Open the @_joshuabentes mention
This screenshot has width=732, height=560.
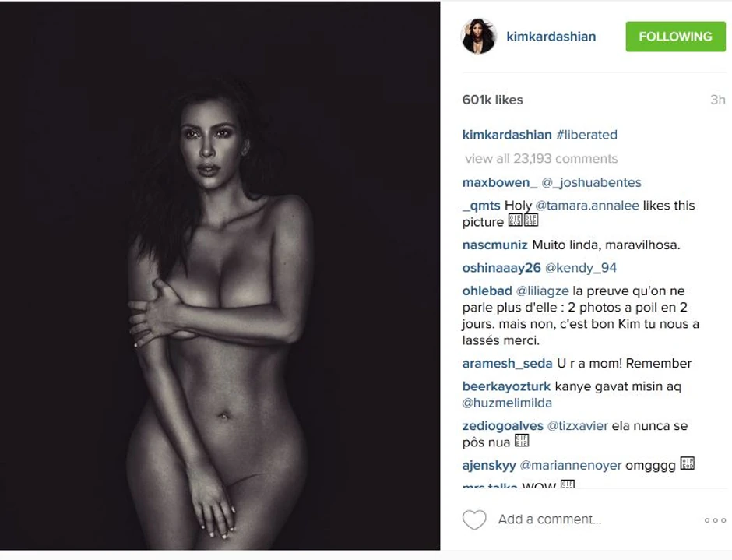click(x=592, y=182)
